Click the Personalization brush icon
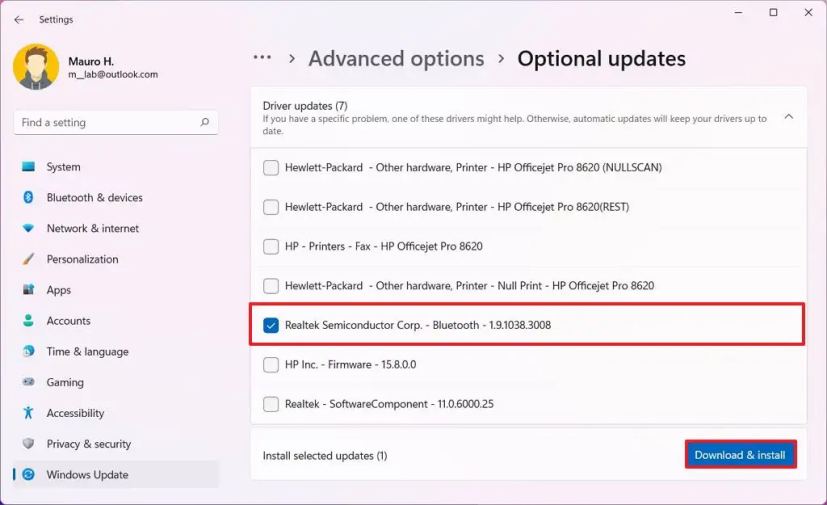The image size is (827, 505). pos(28,259)
